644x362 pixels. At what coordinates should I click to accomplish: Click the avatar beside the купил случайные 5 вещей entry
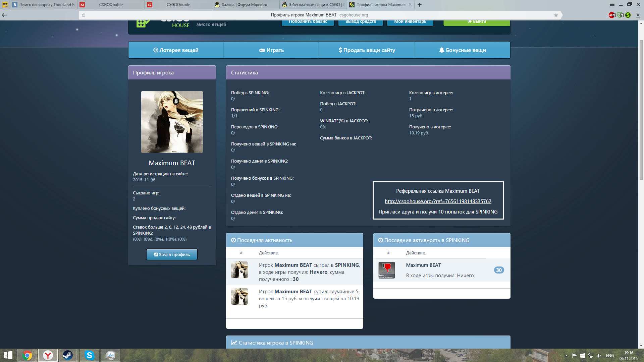[x=239, y=296]
